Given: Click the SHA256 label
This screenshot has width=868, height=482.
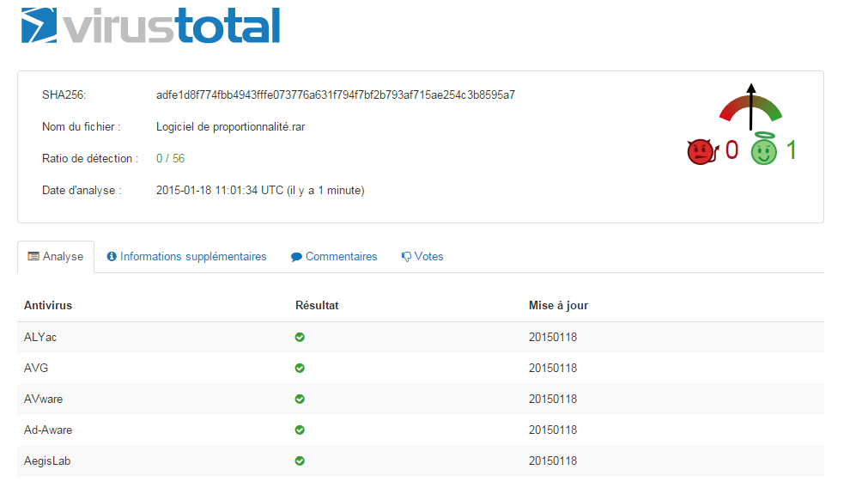Looking at the screenshot, I should click(x=64, y=95).
